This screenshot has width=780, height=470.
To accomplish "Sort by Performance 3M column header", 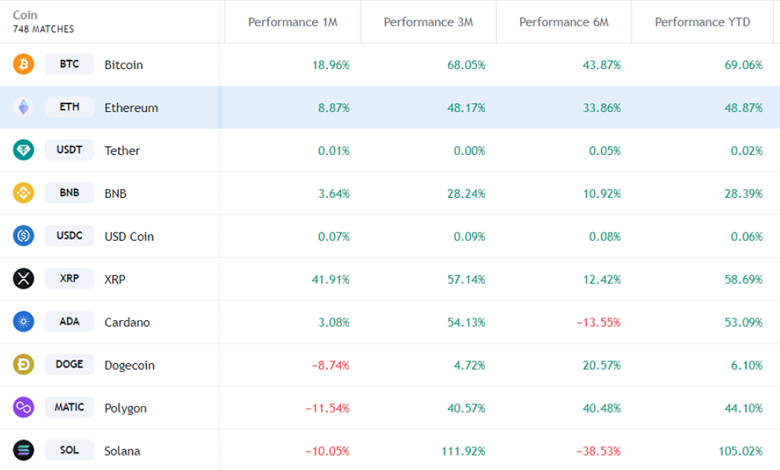I will [427, 22].
